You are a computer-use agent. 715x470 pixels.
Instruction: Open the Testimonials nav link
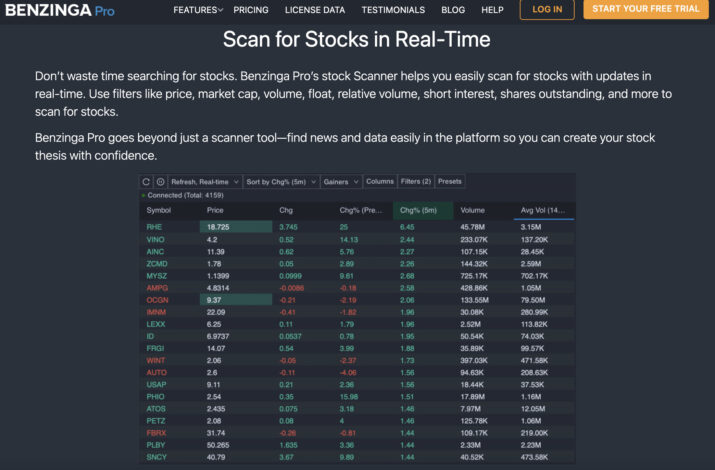393,10
